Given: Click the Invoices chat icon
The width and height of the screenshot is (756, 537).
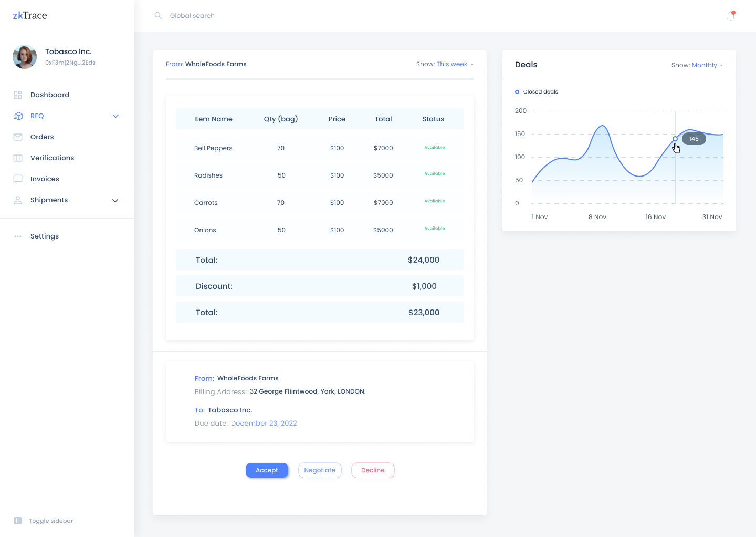Looking at the screenshot, I should tap(18, 179).
